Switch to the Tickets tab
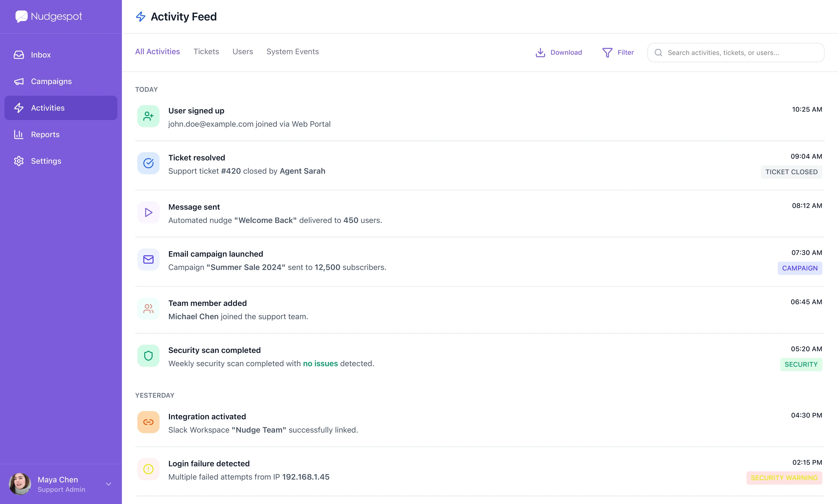The image size is (838, 504). (x=206, y=52)
